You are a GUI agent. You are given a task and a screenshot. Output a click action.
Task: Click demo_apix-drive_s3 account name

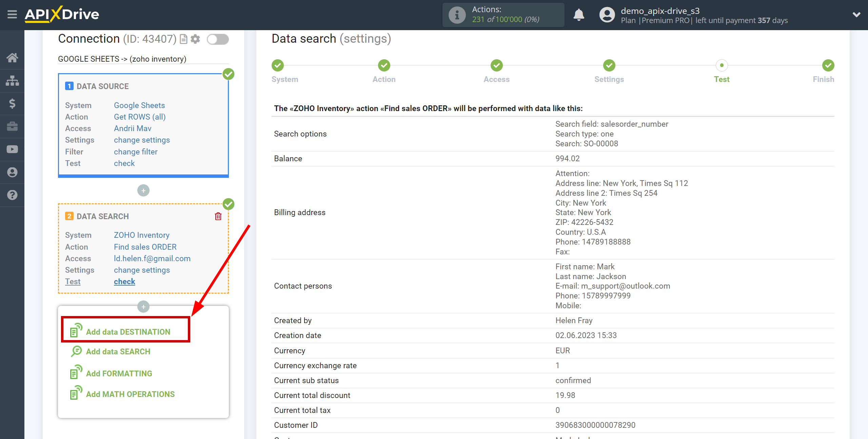[x=660, y=11]
